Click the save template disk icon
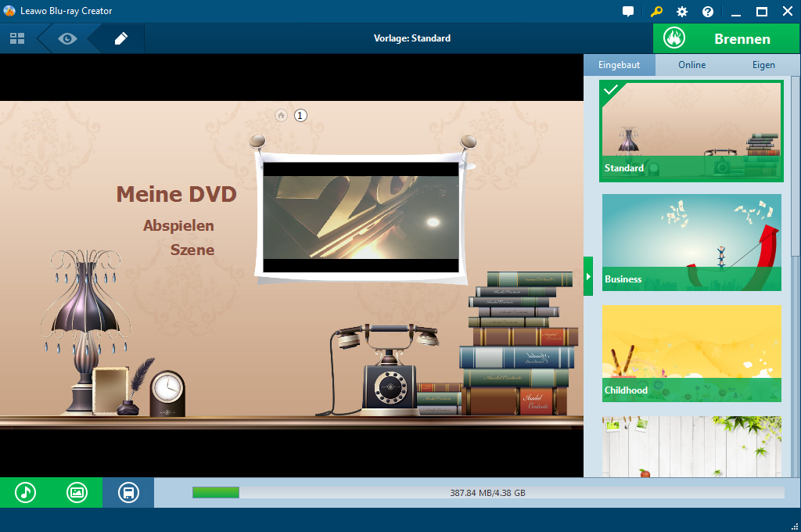Screen dimensions: 801x532 click(x=128, y=492)
